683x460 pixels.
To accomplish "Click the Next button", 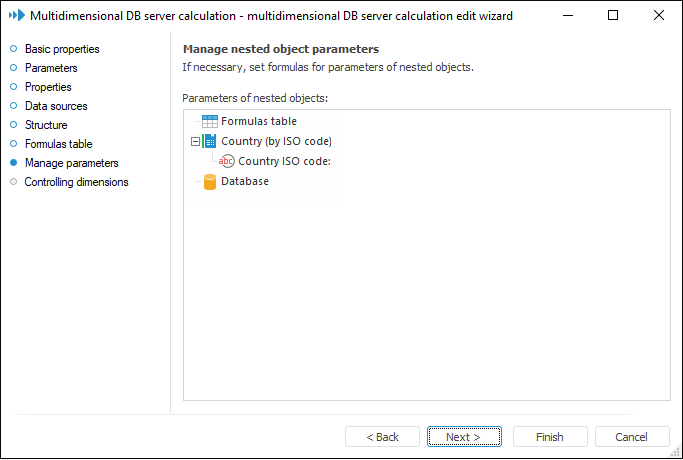I will [464, 437].
